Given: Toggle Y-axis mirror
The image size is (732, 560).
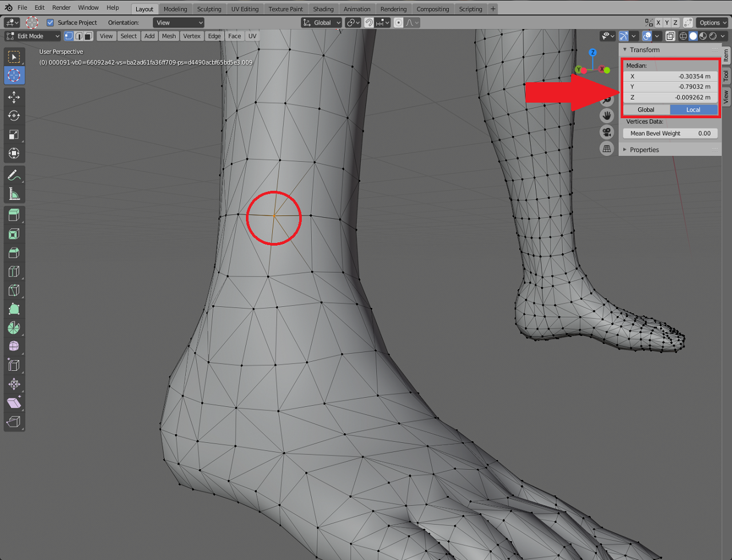Looking at the screenshot, I should click(667, 23).
